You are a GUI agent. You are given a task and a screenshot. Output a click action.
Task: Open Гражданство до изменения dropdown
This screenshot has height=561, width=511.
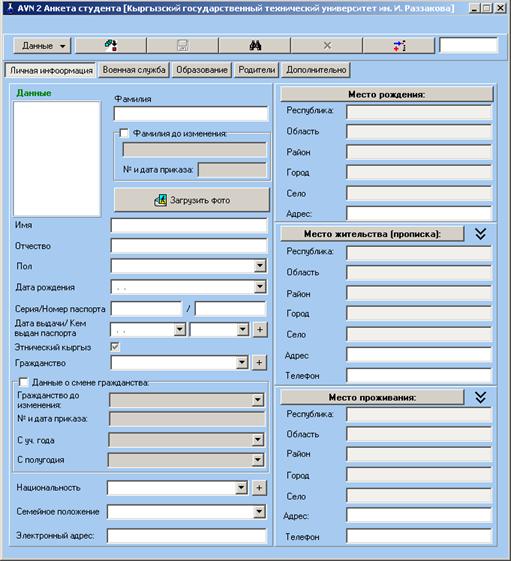click(258, 400)
